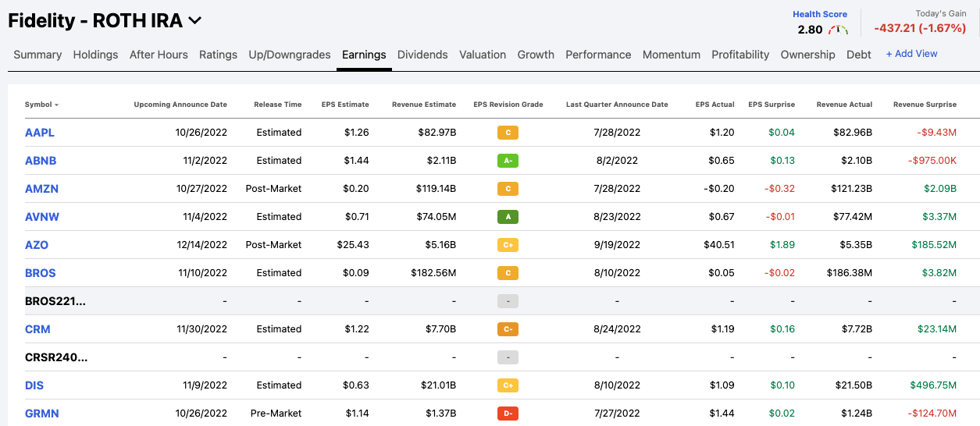The height and width of the screenshot is (426, 980).
Task: Open the CRM symbol link
Action: click(x=37, y=329)
